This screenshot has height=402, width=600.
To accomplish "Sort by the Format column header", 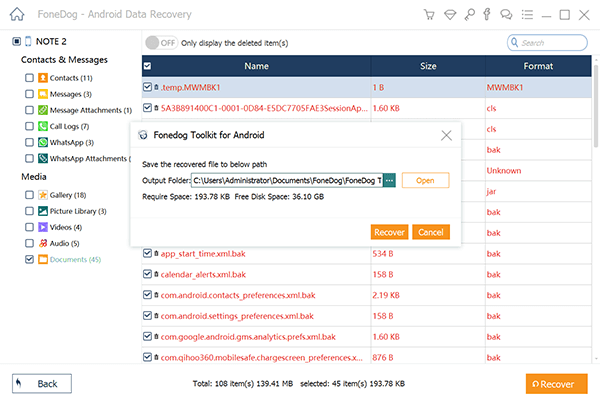I will [538, 66].
